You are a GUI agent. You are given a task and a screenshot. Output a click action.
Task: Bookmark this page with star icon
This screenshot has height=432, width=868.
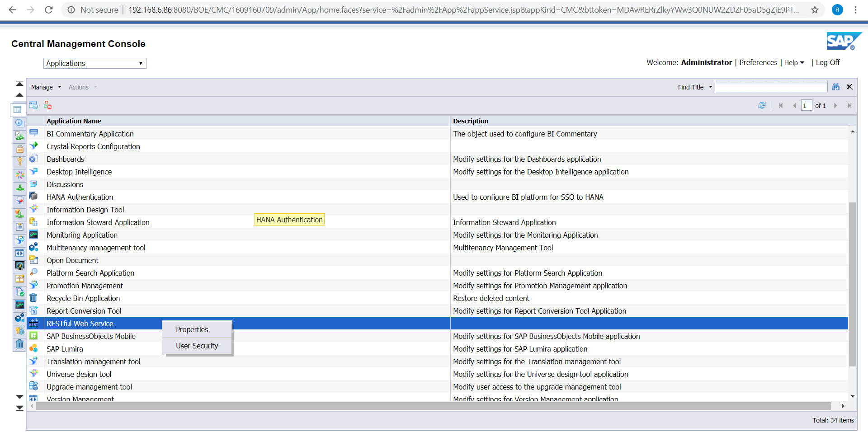click(x=815, y=10)
